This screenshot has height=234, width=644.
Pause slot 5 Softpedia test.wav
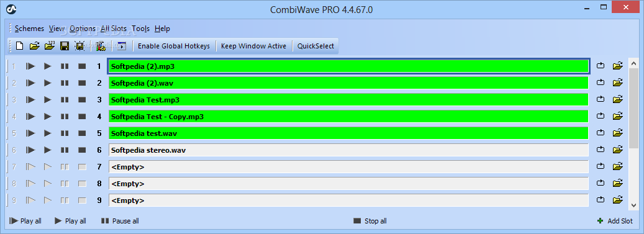pos(65,133)
